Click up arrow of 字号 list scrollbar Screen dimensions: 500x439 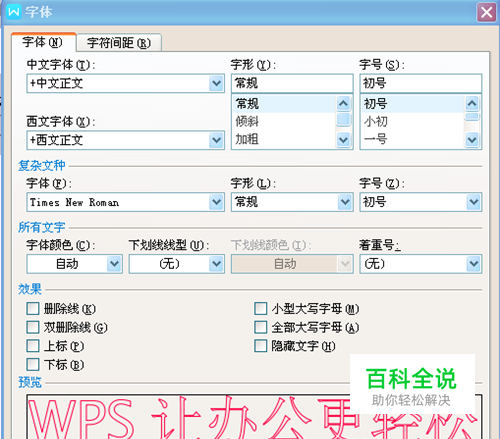pyautogui.click(x=472, y=103)
